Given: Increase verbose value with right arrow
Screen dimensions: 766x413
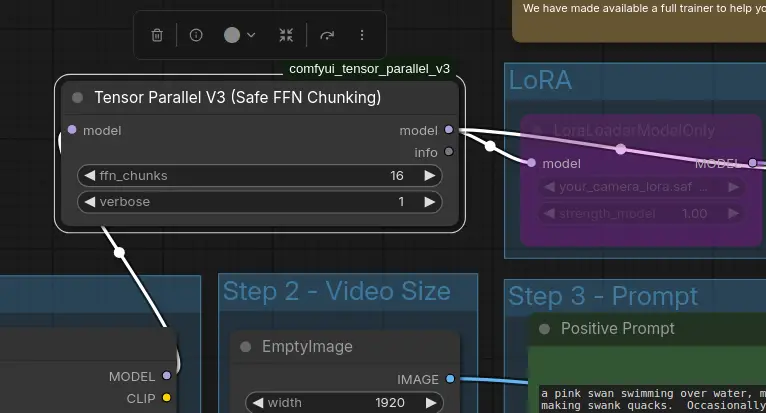Looking at the screenshot, I should [430, 202].
